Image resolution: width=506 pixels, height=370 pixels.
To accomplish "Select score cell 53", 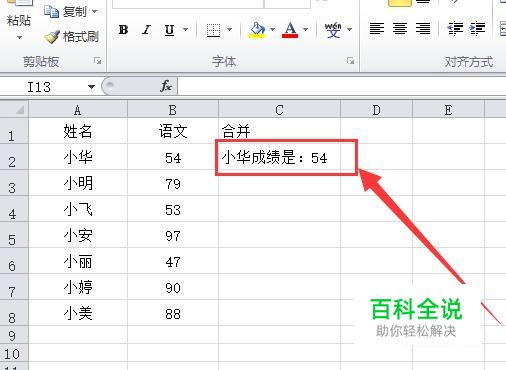I will tap(173, 209).
